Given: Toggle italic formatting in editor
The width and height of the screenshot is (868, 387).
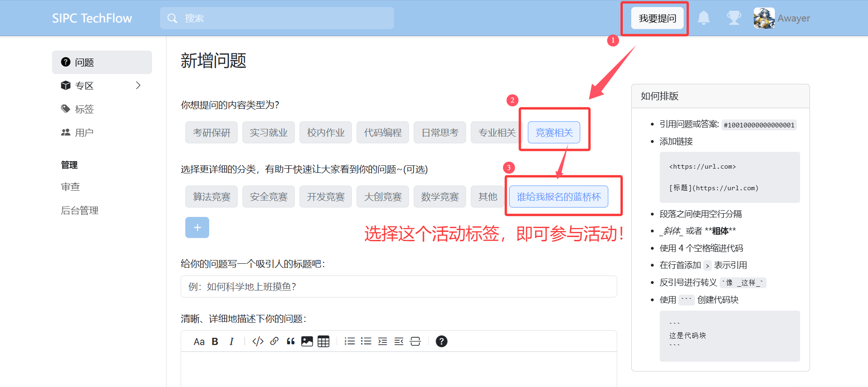Looking at the screenshot, I should pos(231,342).
